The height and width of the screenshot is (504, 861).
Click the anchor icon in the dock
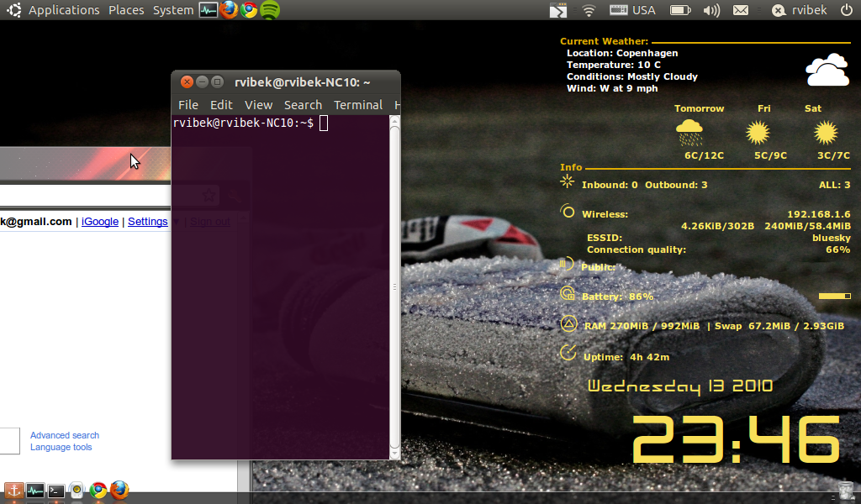click(13, 490)
